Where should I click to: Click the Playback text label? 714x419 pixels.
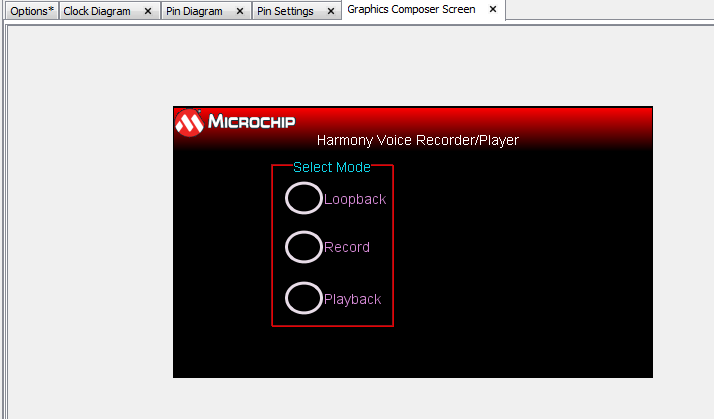pos(353,299)
